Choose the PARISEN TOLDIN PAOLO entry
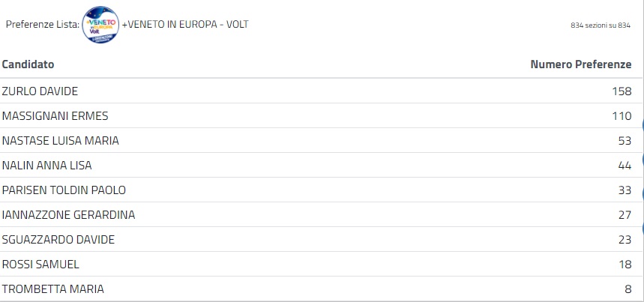The image size is (644, 302). (x=64, y=190)
